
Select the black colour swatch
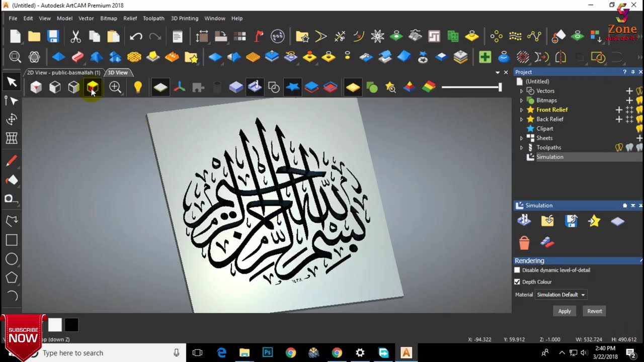[71, 325]
